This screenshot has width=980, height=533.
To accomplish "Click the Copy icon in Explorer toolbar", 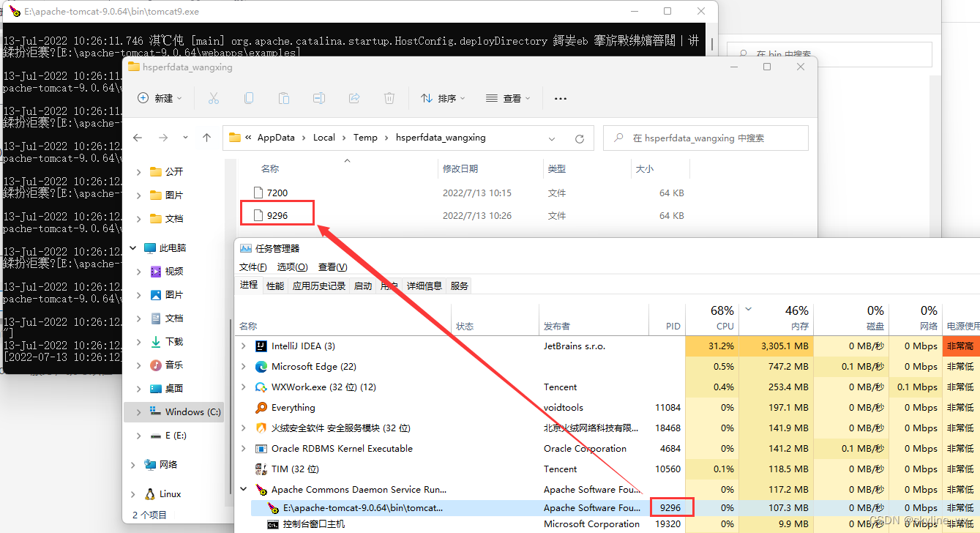I will pyautogui.click(x=249, y=98).
